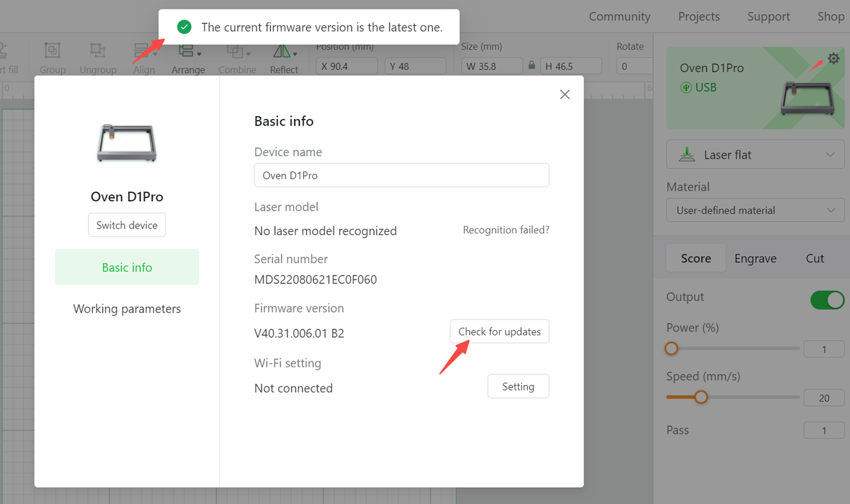This screenshot has width=850, height=504.
Task: Click the Switch device button
Action: [x=127, y=225]
